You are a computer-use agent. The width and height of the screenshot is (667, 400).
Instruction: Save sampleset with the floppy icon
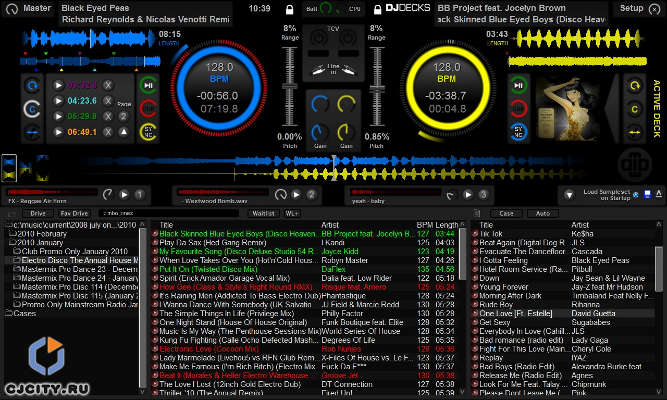click(647, 194)
